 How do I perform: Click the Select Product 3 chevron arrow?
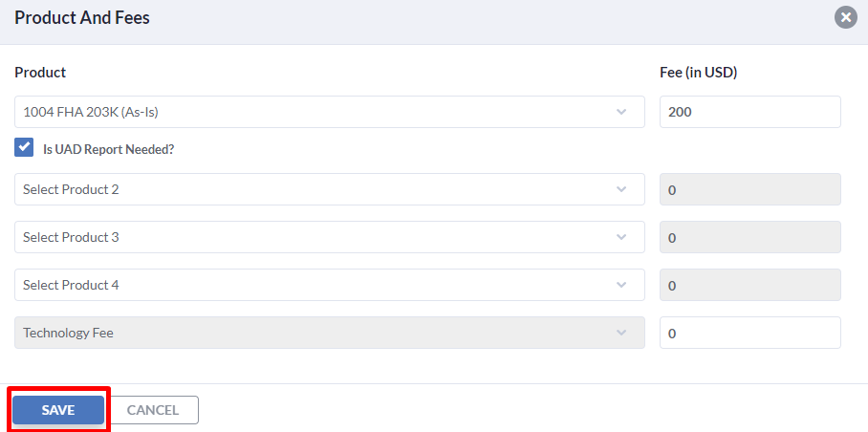(x=621, y=237)
